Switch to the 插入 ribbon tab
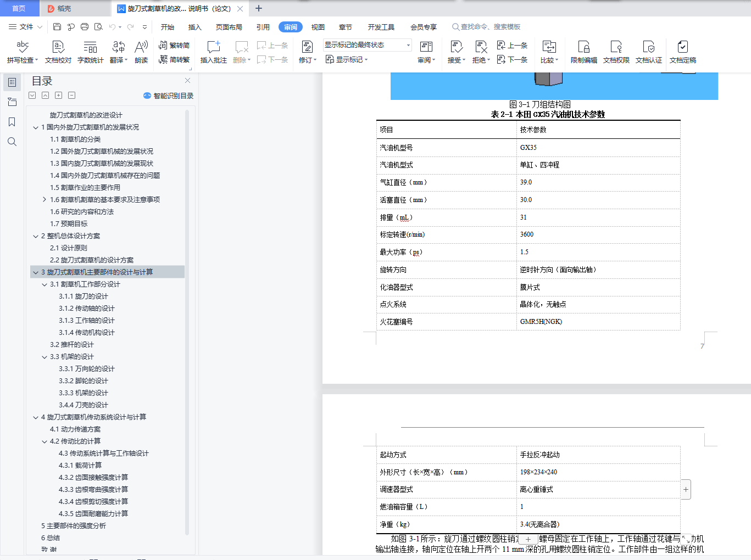 pyautogui.click(x=195, y=27)
